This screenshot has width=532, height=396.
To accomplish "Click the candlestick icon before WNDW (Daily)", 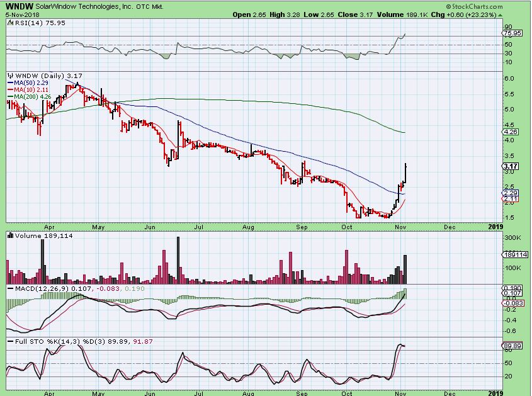I will click(10, 76).
